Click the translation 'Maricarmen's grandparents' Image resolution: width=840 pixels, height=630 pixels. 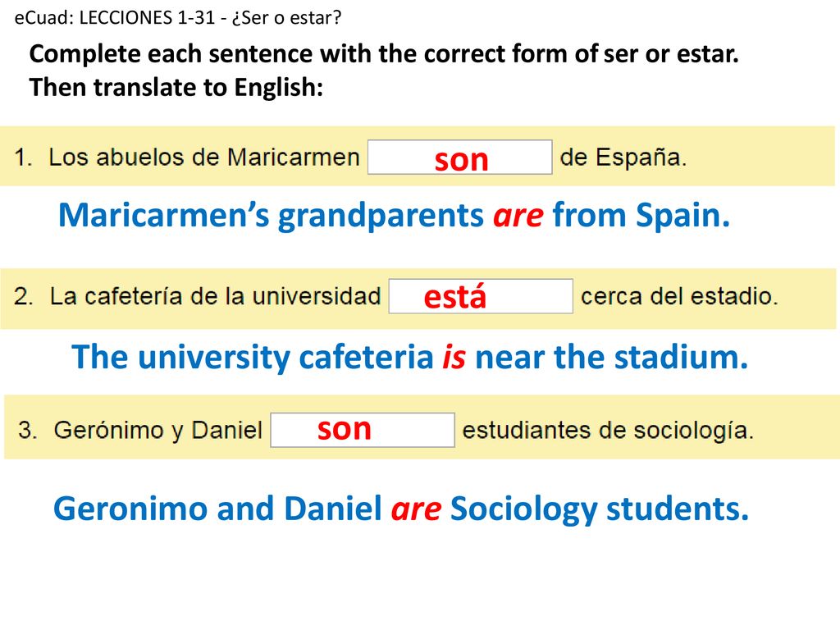click(x=271, y=216)
